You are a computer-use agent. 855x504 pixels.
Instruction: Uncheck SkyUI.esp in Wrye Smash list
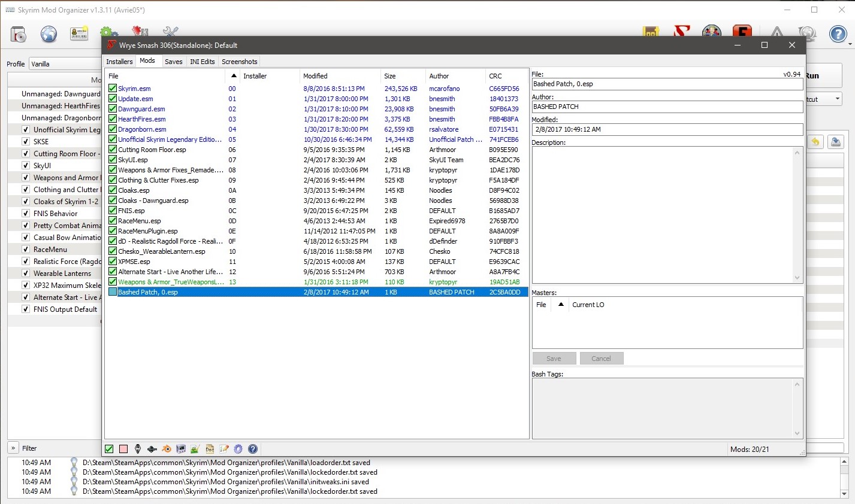pyautogui.click(x=113, y=160)
